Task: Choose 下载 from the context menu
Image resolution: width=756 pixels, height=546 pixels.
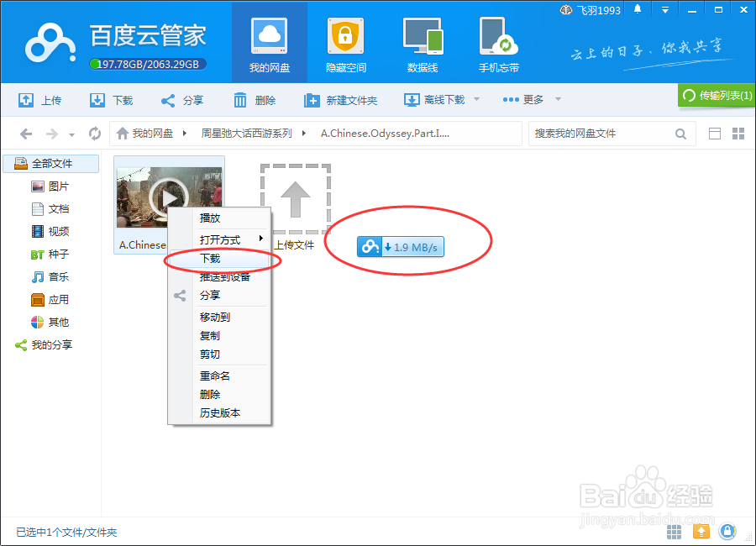Action: pos(221,259)
